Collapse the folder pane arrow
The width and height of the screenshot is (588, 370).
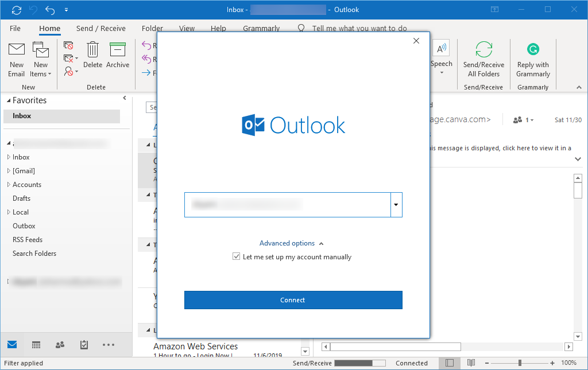point(125,98)
